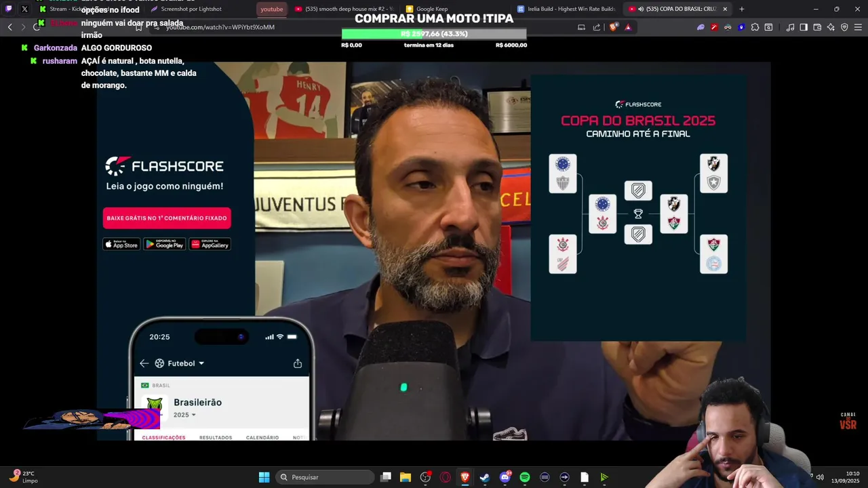Click the Brasileirão league title on phone

tap(197, 403)
